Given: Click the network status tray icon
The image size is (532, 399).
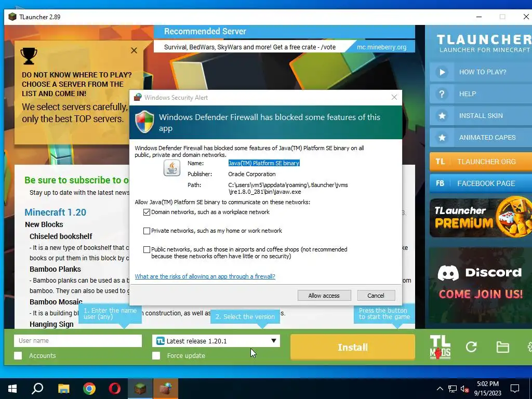Looking at the screenshot, I should click(x=453, y=389).
